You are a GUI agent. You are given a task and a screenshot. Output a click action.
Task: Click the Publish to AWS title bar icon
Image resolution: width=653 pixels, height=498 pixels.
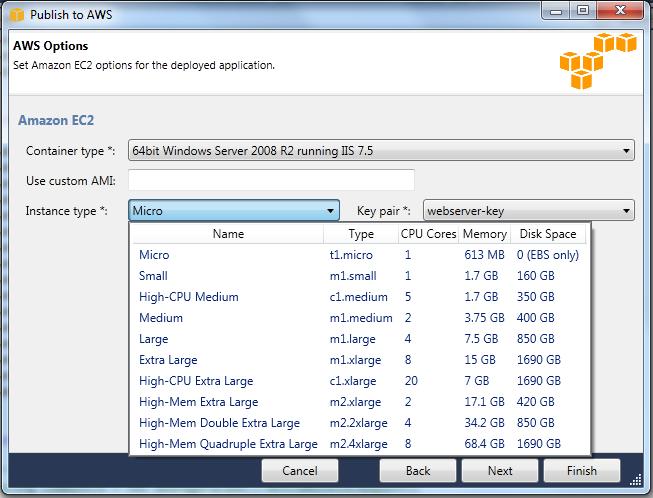pyautogui.click(x=17, y=15)
